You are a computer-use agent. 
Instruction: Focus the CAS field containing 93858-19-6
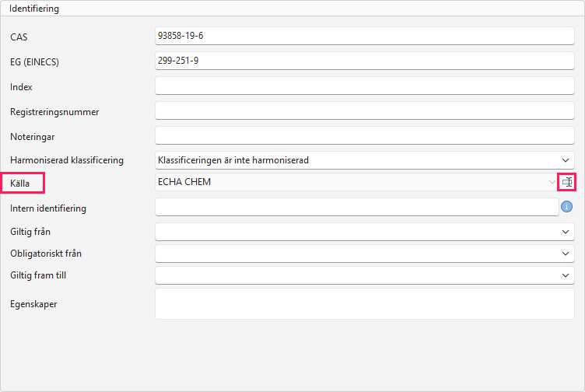(x=365, y=36)
